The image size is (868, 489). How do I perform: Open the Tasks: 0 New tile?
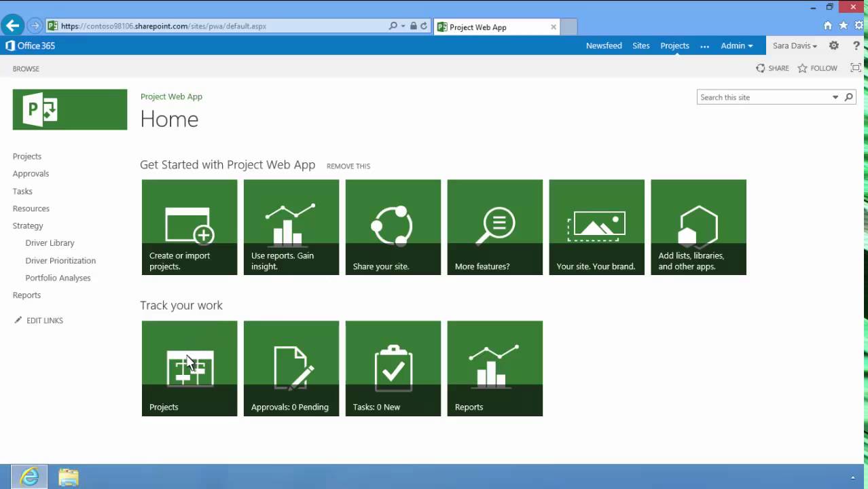point(393,368)
